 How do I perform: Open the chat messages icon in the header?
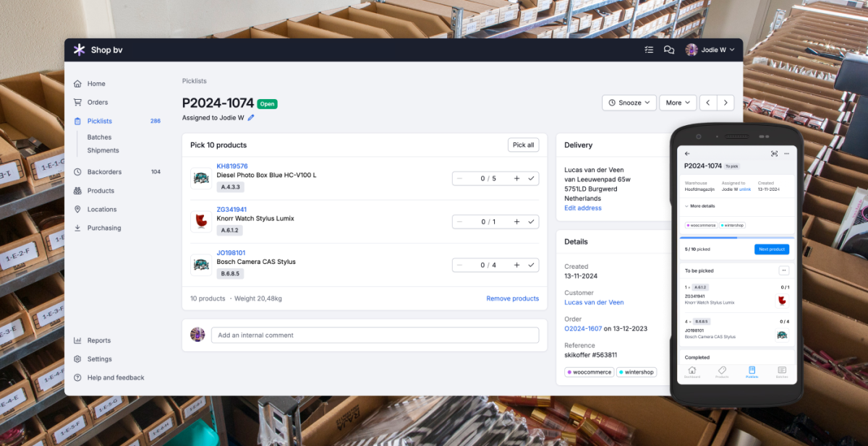pos(669,49)
